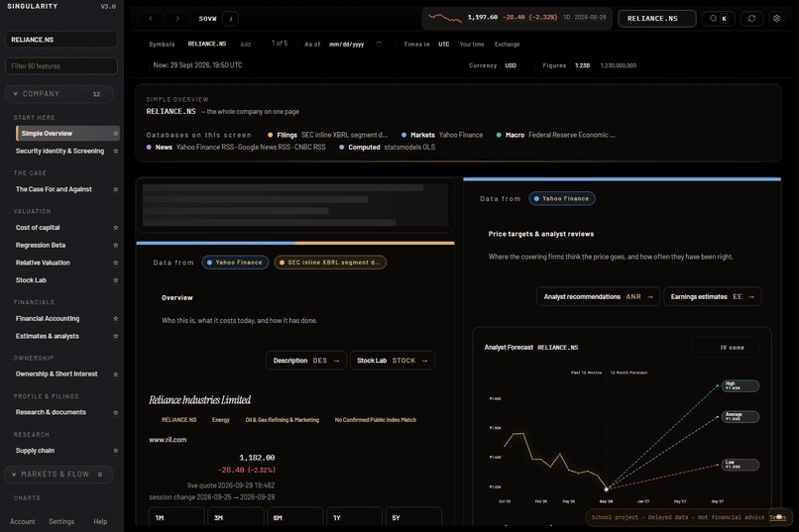Viewport: 799px width, 532px height.
Task: Star the Relative Valuation item
Action: coord(116,263)
